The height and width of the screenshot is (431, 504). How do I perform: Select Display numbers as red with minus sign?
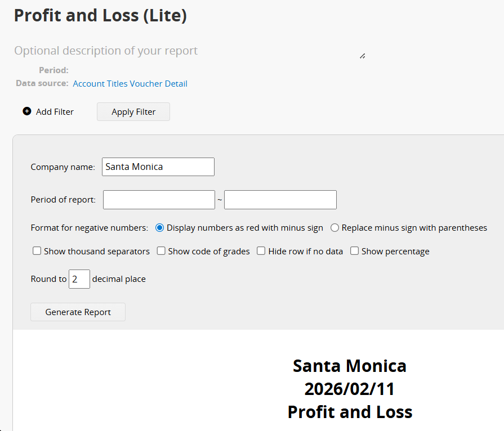tap(160, 228)
